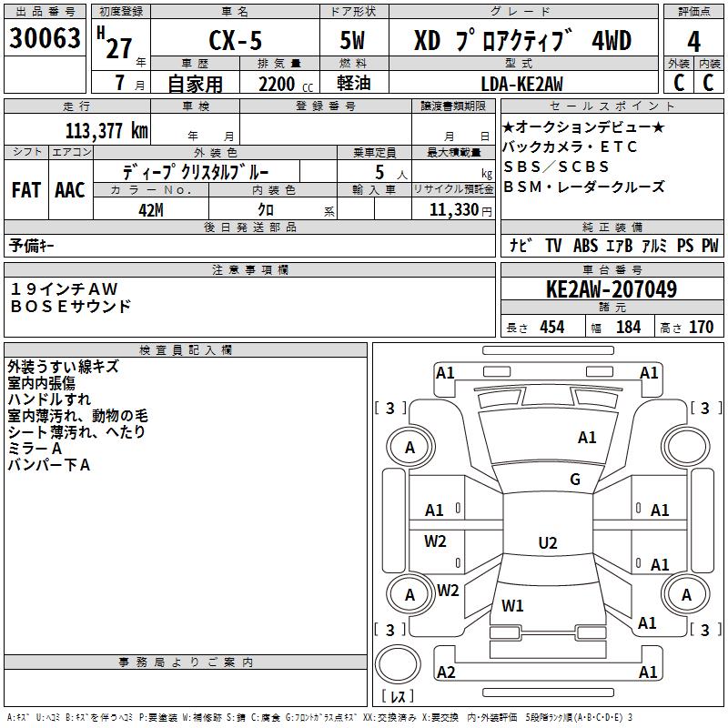
Task: Click the TV equipment label
Action: 553,246
